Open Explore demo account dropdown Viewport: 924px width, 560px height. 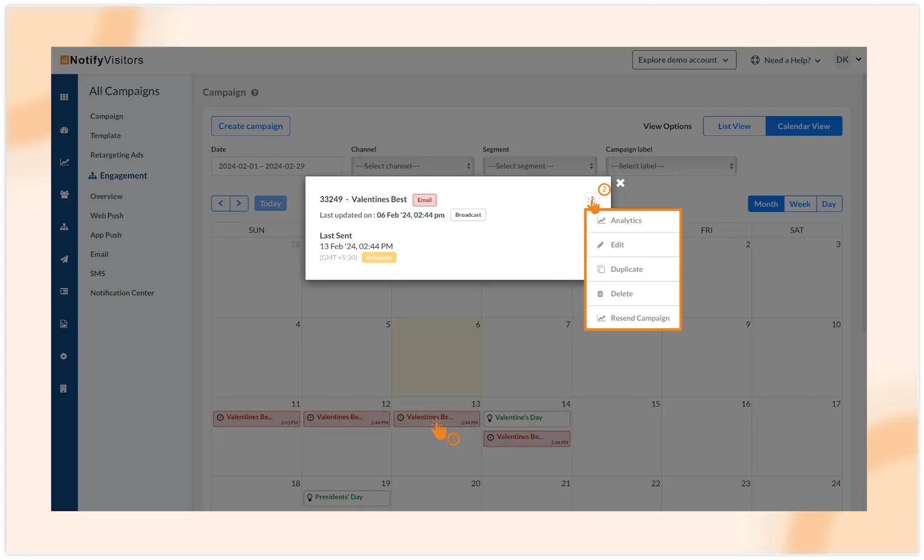pos(684,60)
